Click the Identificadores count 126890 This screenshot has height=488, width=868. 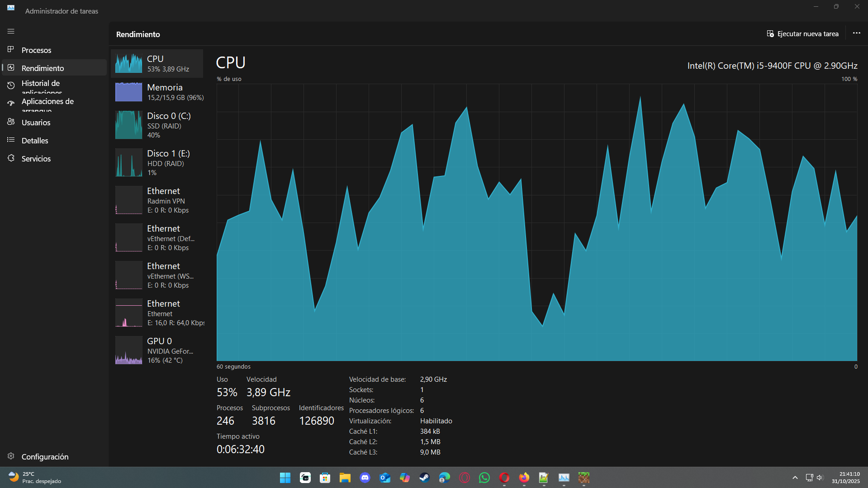[x=317, y=421]
